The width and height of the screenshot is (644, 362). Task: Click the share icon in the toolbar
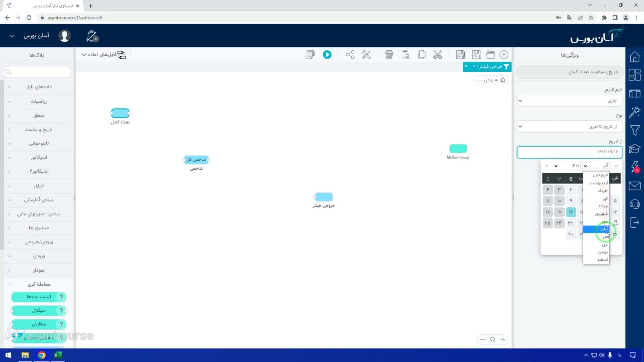coord(350,55)
